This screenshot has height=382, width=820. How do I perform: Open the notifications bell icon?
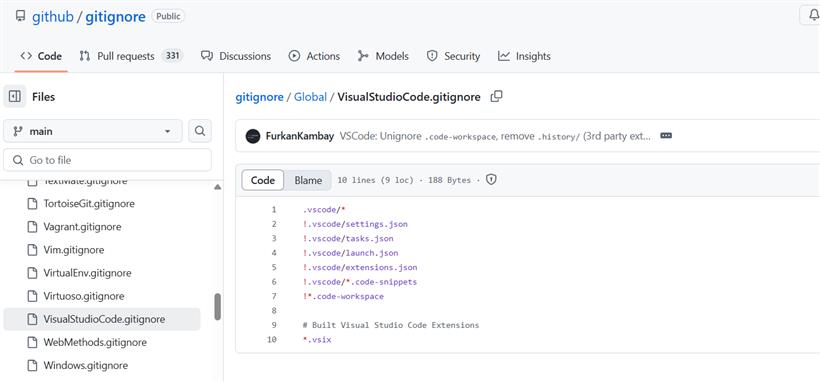tap(812, 16)
